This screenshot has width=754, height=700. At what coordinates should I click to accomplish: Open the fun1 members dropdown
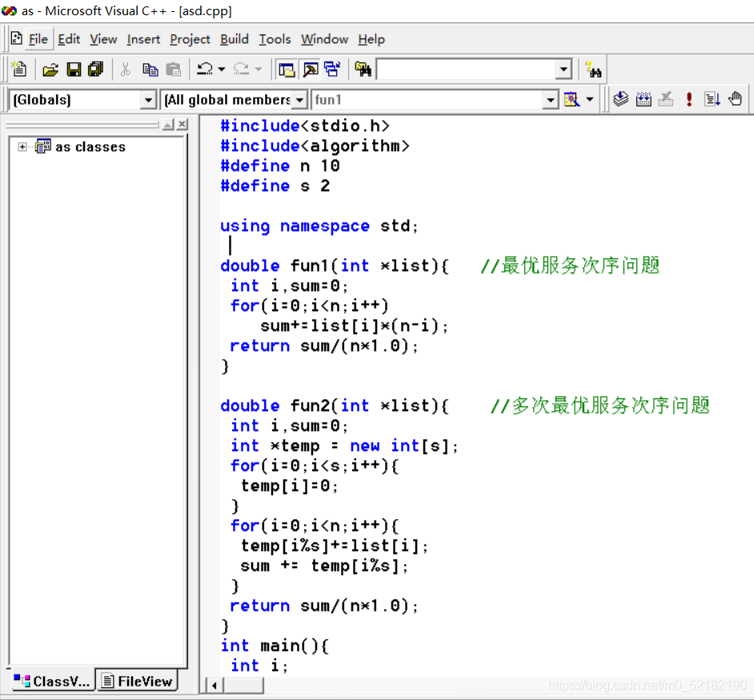tap(550, 100)
